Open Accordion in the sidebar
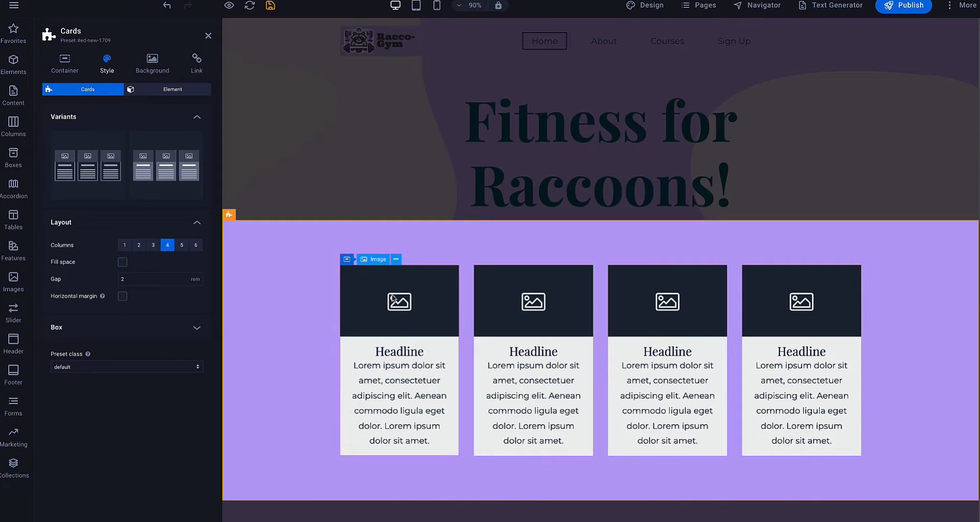 pyautogui.click(x=13, y=189)
